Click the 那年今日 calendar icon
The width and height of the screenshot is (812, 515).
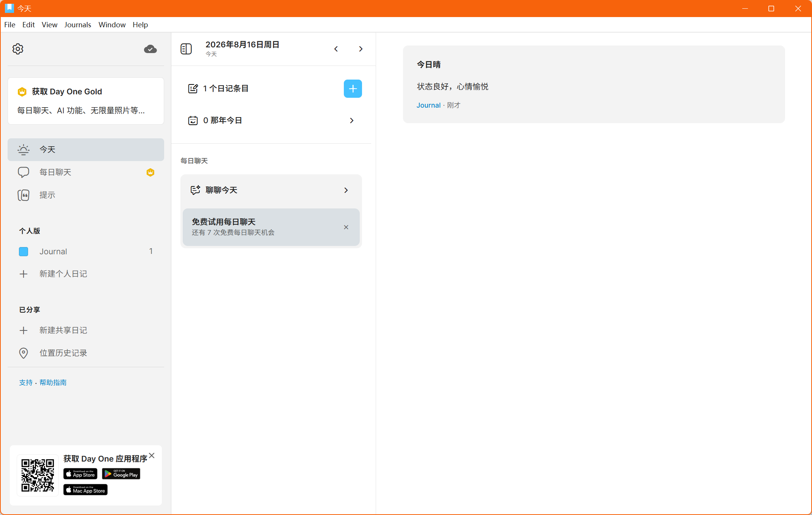click(193, 121)
